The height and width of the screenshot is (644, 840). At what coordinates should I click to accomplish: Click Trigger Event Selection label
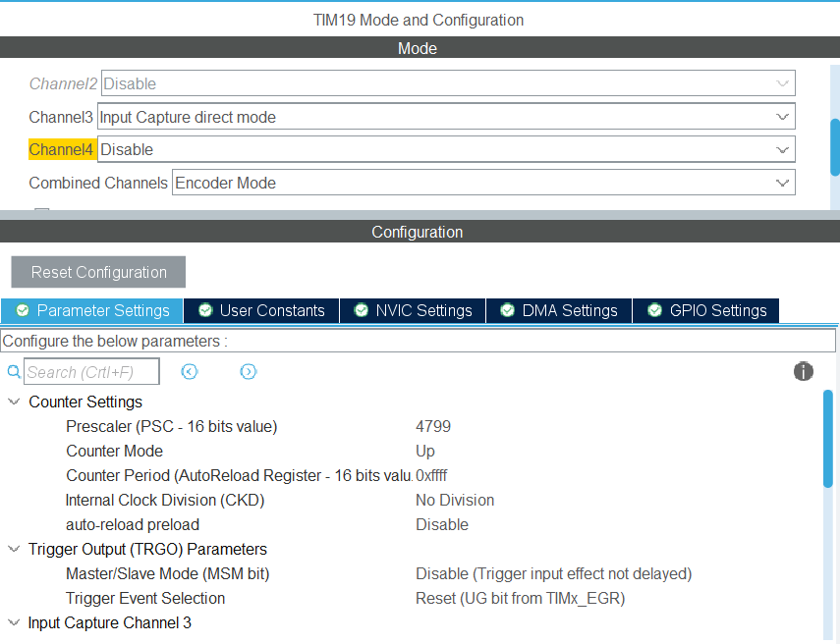point(145,599)
